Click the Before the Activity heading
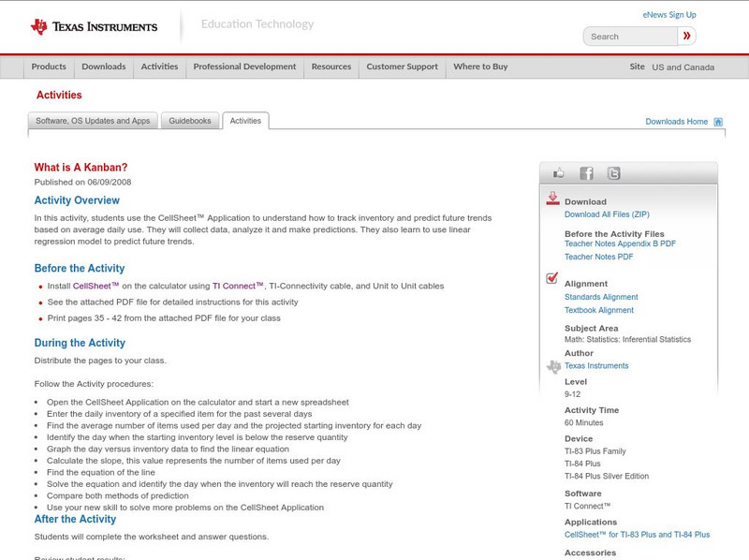The image size is (749, 560). point(80,269)
